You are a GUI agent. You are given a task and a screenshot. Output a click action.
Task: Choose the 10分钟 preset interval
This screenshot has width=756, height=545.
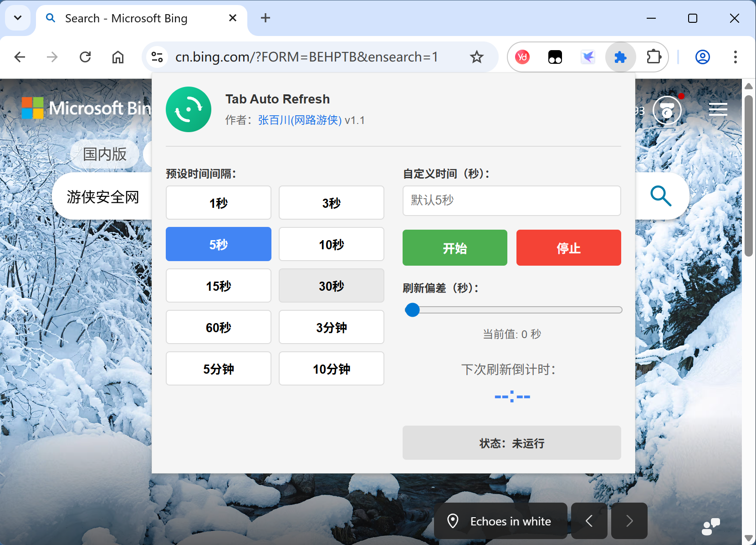click(331, 369)
